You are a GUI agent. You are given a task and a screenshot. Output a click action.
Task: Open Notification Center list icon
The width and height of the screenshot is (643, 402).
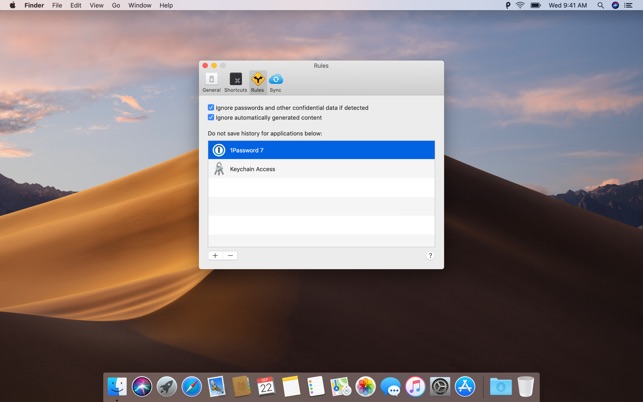[628, 5]
